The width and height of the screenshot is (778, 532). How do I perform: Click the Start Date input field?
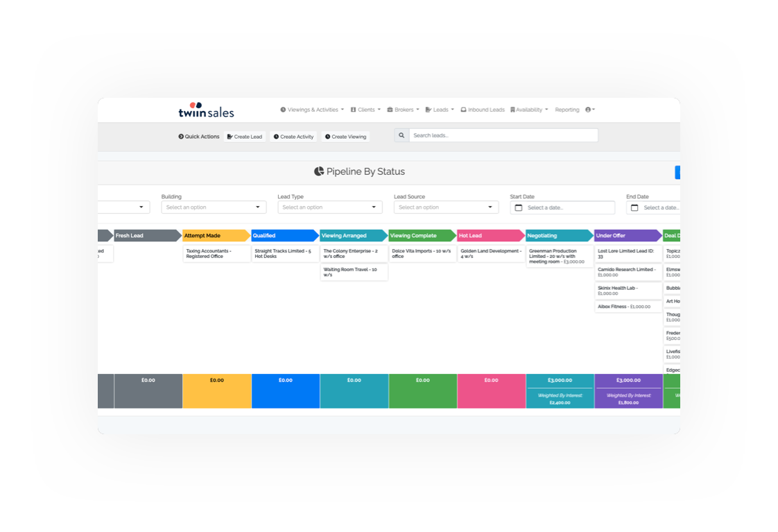562,207
